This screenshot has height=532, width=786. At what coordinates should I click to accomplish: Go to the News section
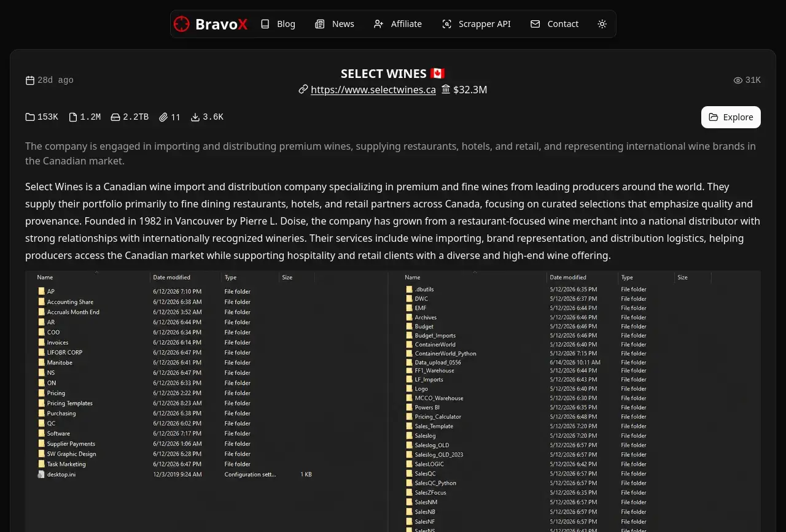(335, 24)
